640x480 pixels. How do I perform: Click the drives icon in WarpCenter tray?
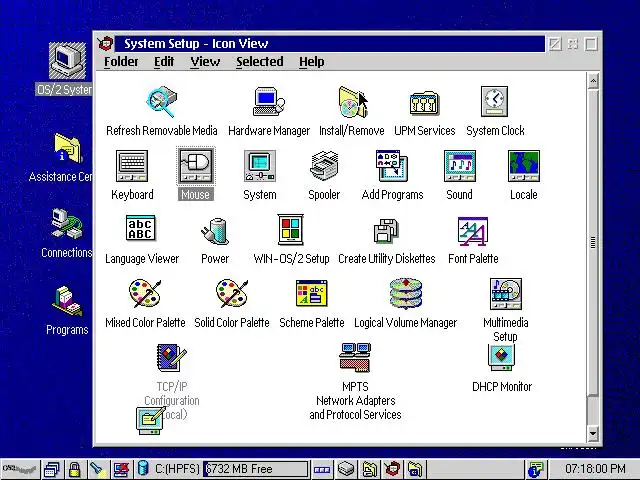click(346, 469)
